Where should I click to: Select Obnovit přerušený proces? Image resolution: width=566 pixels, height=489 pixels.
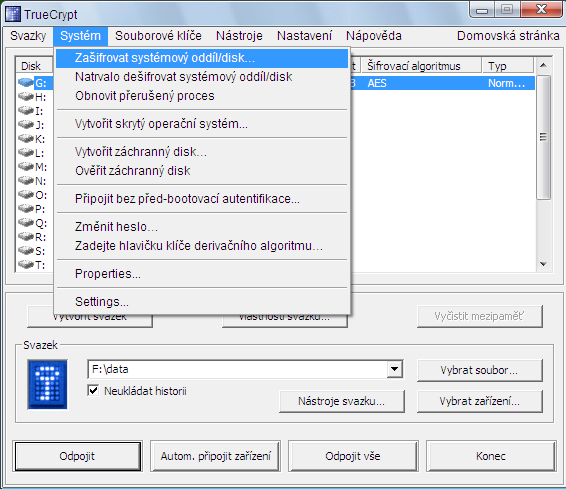click(x=202, y=96)
